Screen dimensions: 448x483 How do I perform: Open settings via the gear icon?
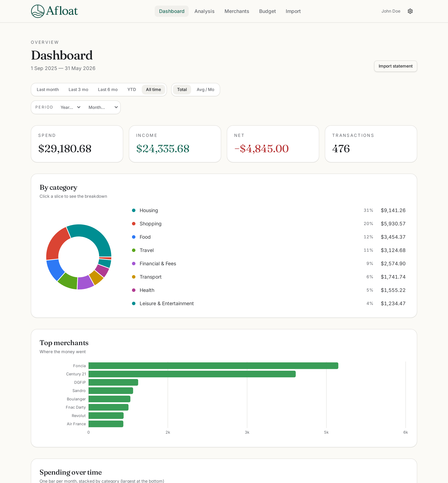[410, 11]
